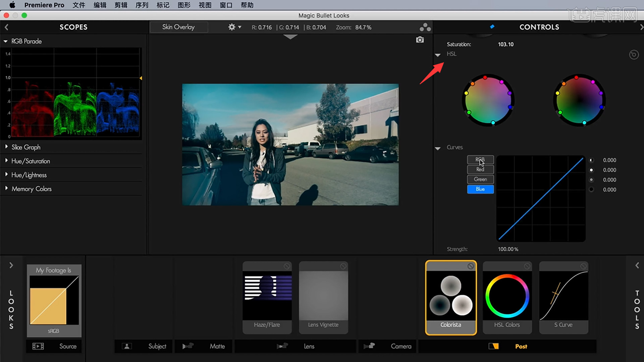Expand the Slice Graph scope
This screenshot has height=362, width=644.
(25, 147)
